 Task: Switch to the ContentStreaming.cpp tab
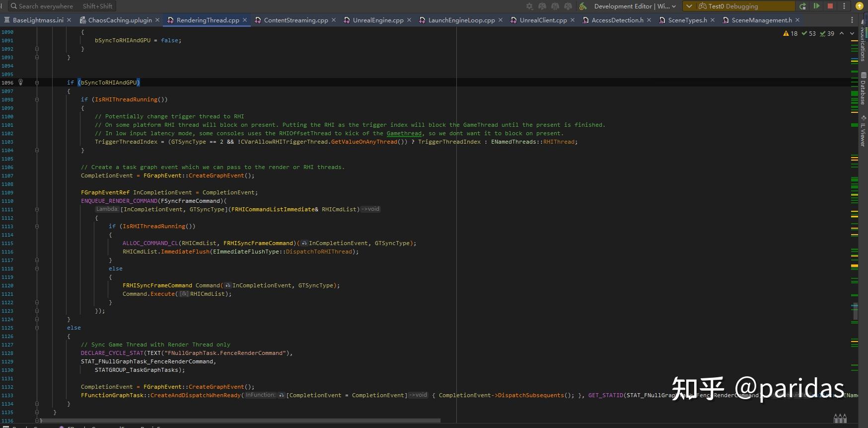[295, 20]
